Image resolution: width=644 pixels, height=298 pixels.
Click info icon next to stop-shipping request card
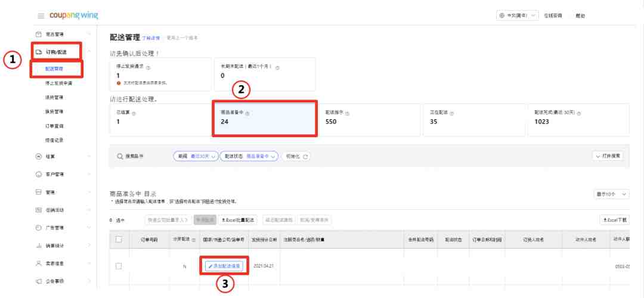point(148,67)
